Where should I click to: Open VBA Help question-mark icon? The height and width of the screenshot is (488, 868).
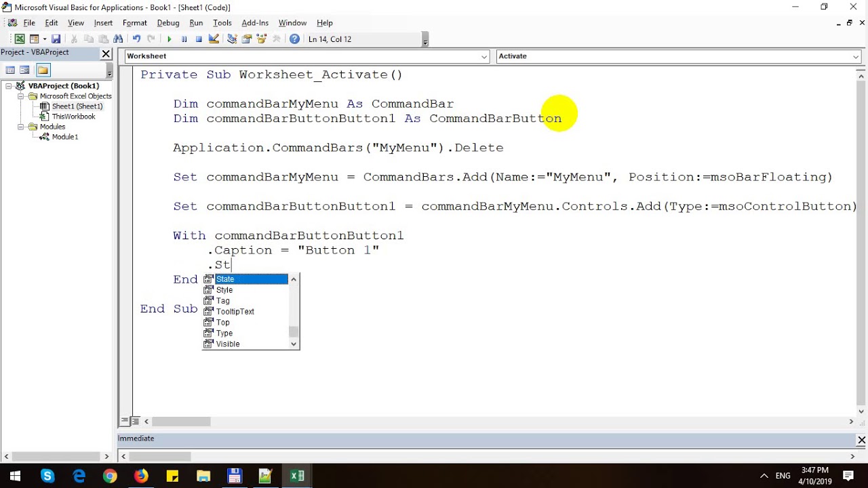pos(294,39)
